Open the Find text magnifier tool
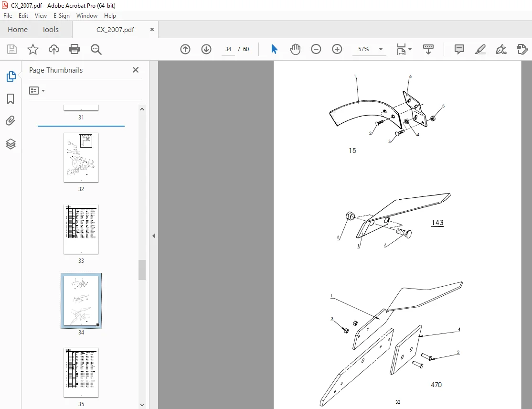 [96, 49]
